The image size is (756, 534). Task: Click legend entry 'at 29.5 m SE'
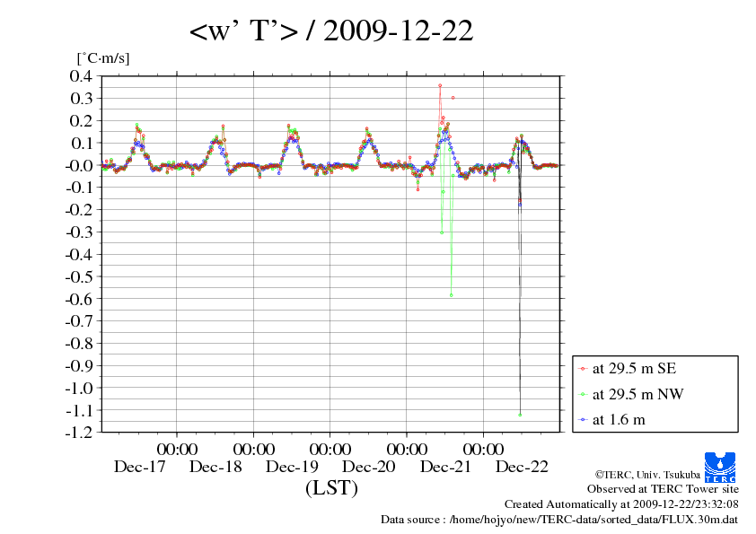(x=634, y=369)
